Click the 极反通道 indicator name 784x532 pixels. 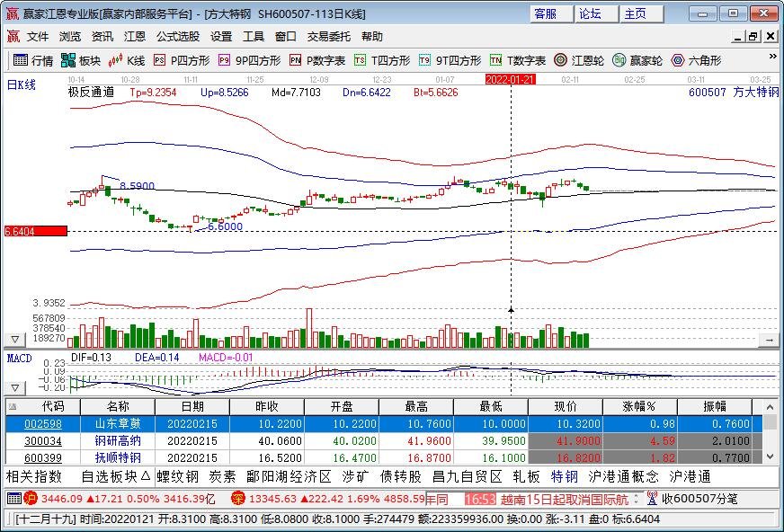tap(91, 92)
